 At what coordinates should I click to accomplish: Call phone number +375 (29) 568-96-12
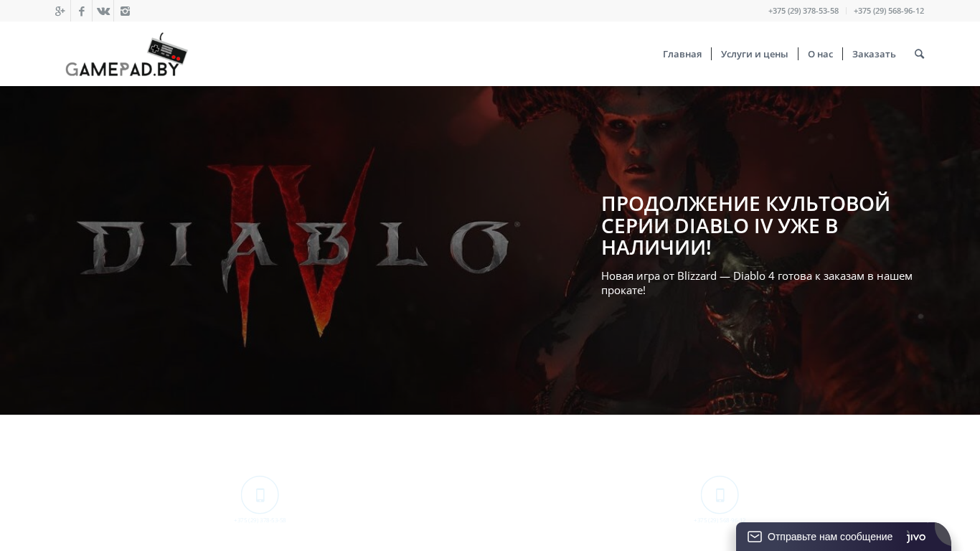888,11
